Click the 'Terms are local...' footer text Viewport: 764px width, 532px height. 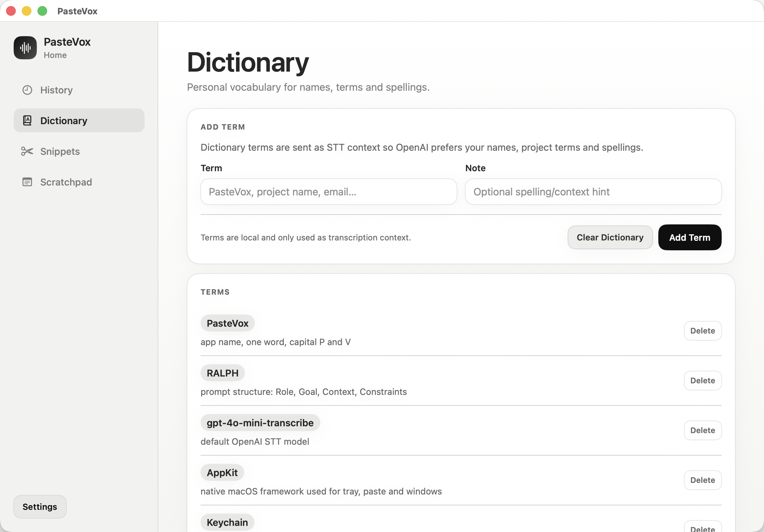point(306,237)
